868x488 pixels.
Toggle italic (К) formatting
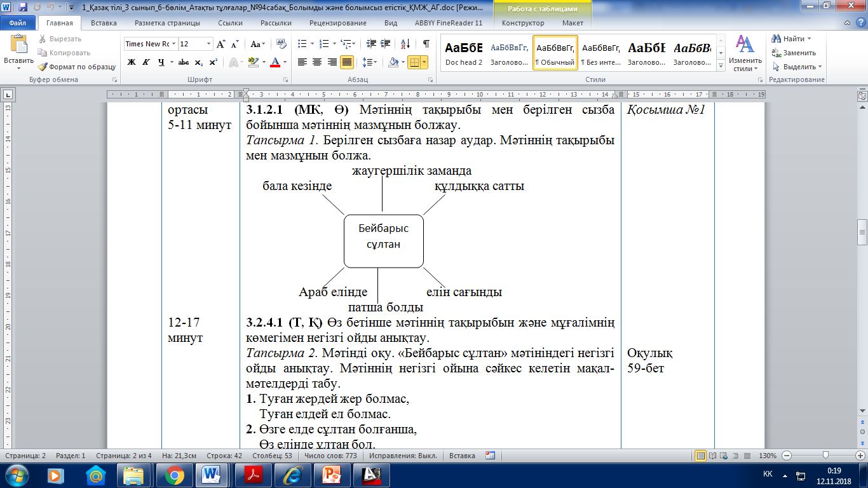tap(146, 62)
